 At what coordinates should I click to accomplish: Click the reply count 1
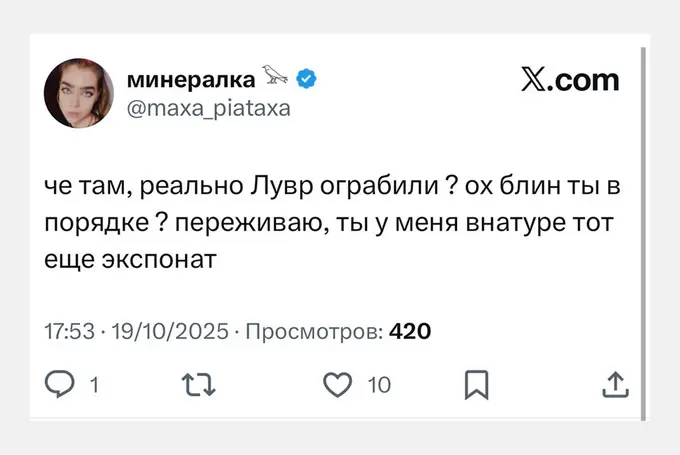click(93, 384)
